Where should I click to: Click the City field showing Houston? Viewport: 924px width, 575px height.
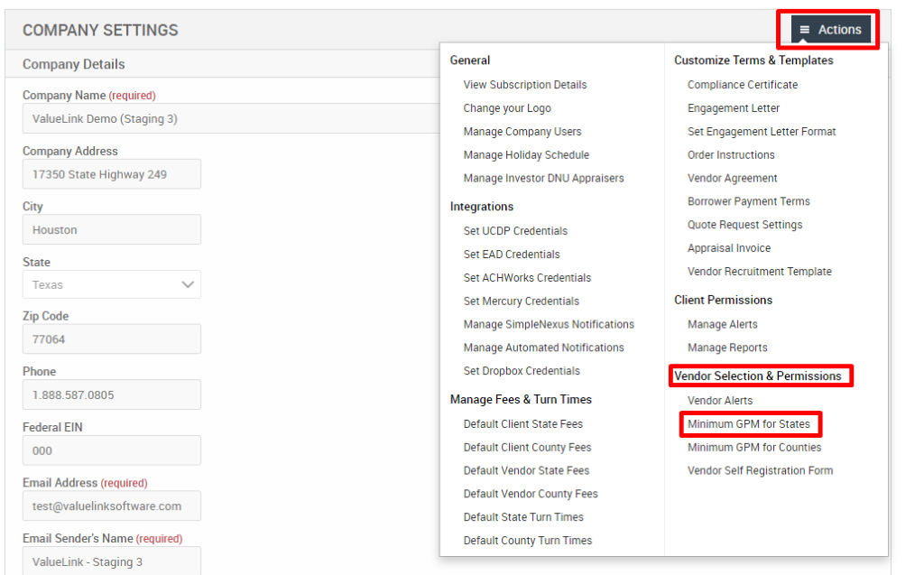pyautogui.click(x=112, y=229)
